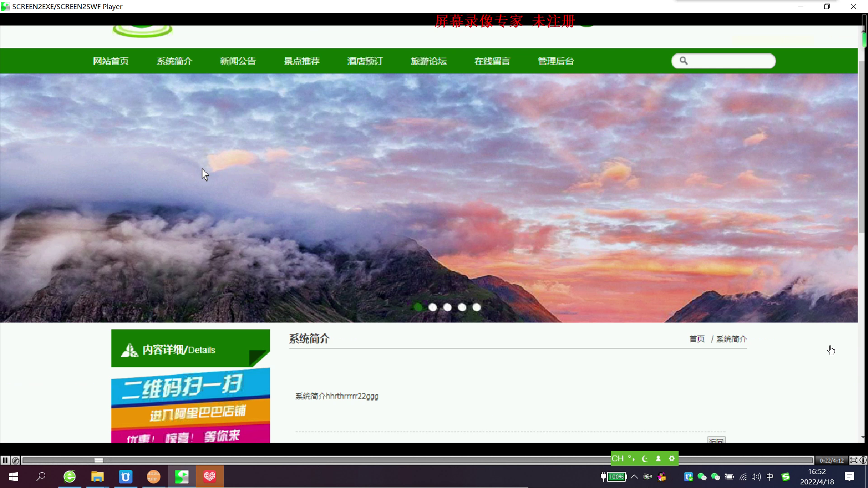Click the volume icon in system tray

[756, 477]
